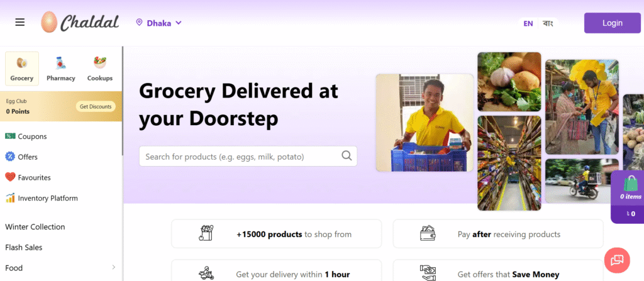Click the Get Discounts button

click(96, 106)
